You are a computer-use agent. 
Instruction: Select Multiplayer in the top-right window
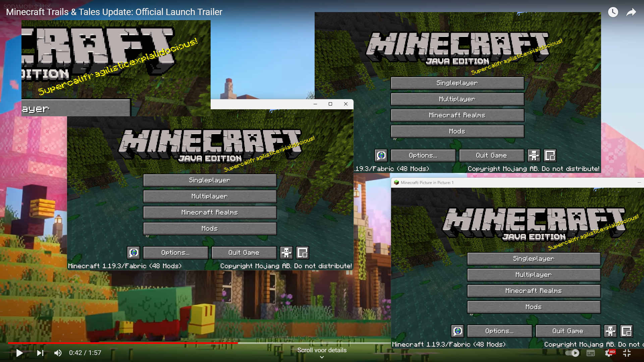coord(457,99)
